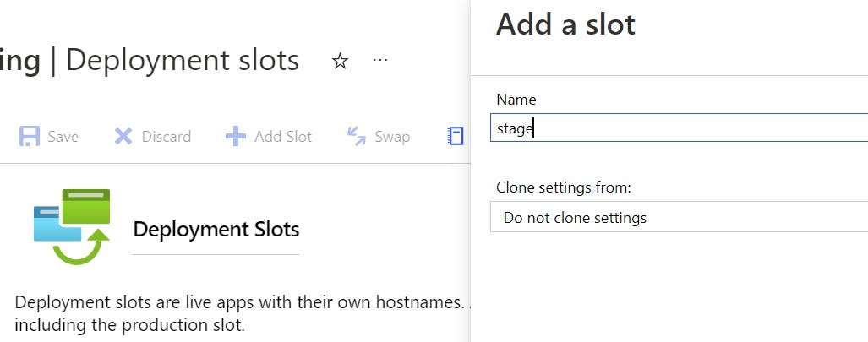The width and height of the screenshot is (868, 342).
Task: Click the Add Slot plus icon
Action: pos(235,137)
